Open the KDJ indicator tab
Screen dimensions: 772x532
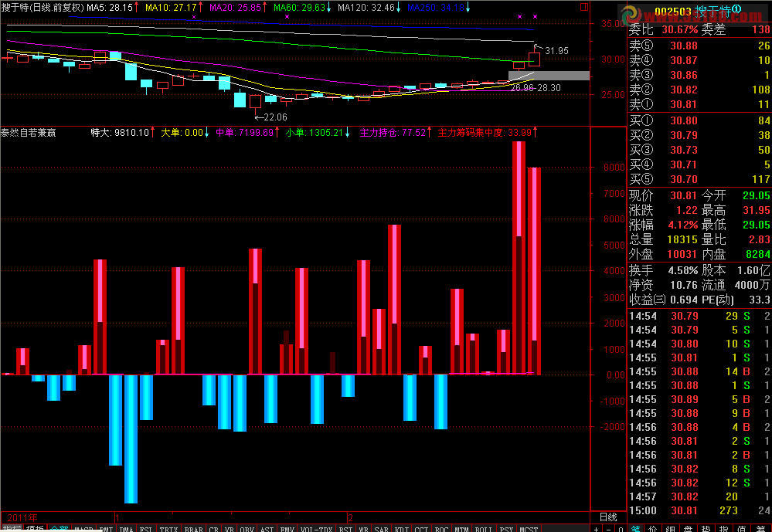[401, 528]
